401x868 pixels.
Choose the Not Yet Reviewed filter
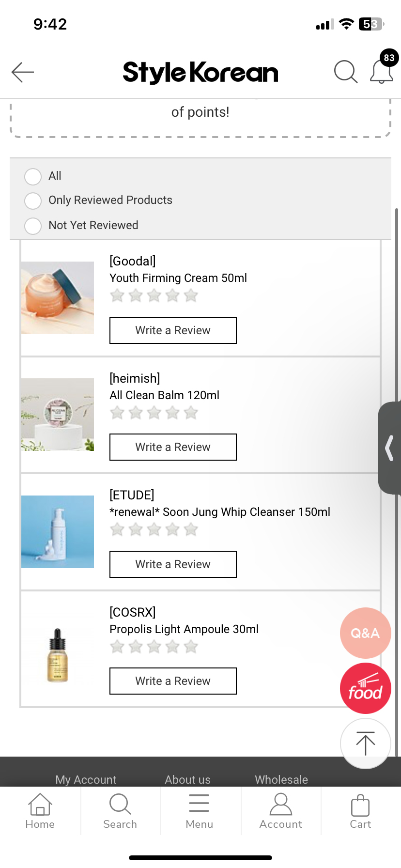(x=33, y=226)
